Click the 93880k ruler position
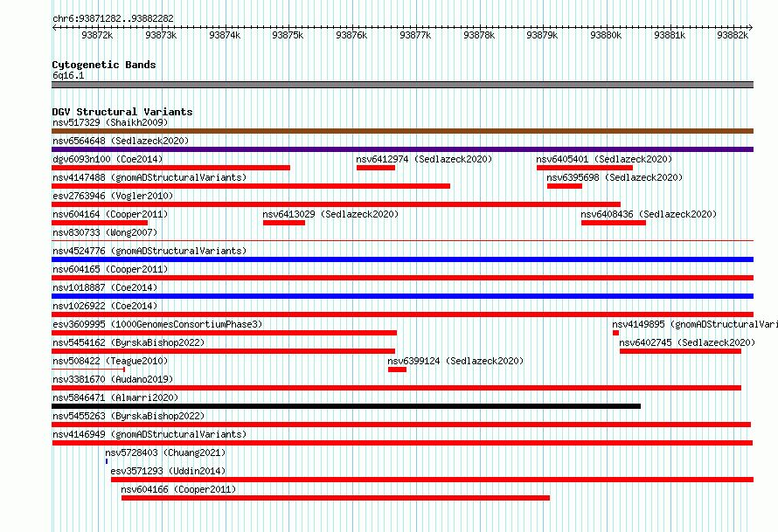The width and height of the screenshot is (778, 532). pos(606,35)
